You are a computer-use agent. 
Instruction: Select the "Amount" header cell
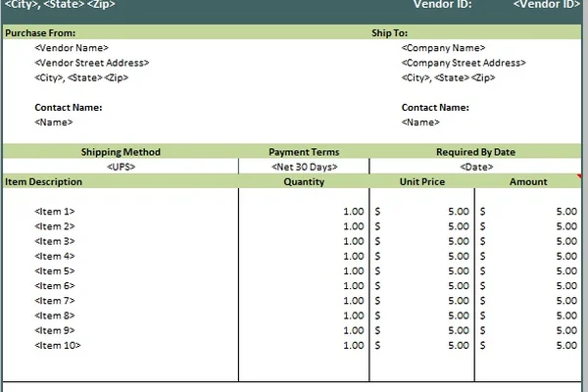coord(528,182)
